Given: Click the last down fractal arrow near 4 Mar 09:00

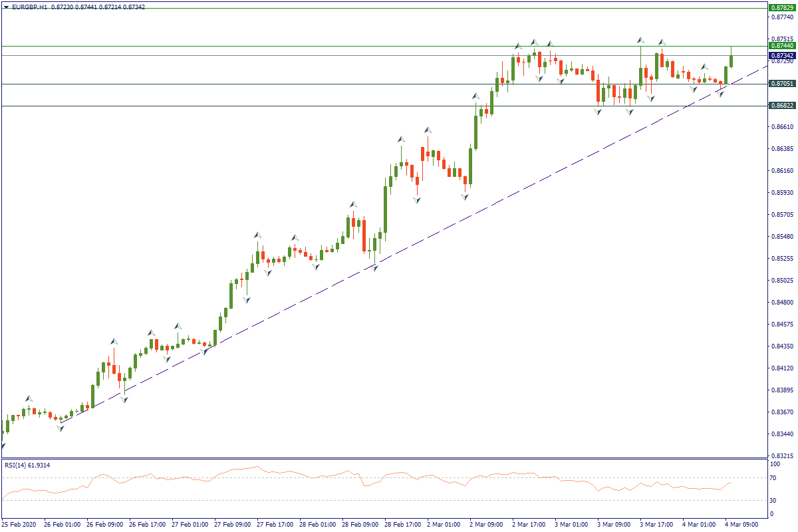Looking at the screenshot, I should coord(720,94).
